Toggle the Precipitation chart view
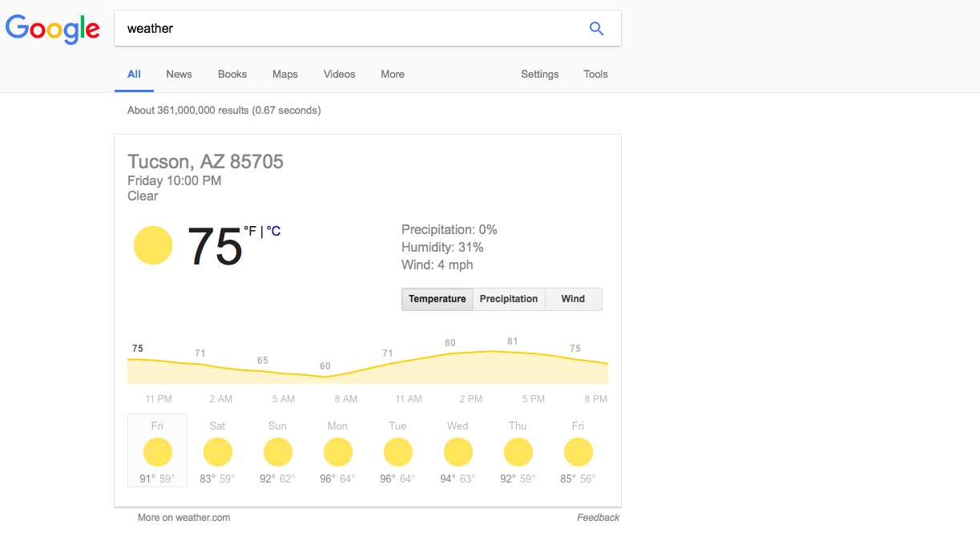Screen dimensions: 980x549 point(509,299)
